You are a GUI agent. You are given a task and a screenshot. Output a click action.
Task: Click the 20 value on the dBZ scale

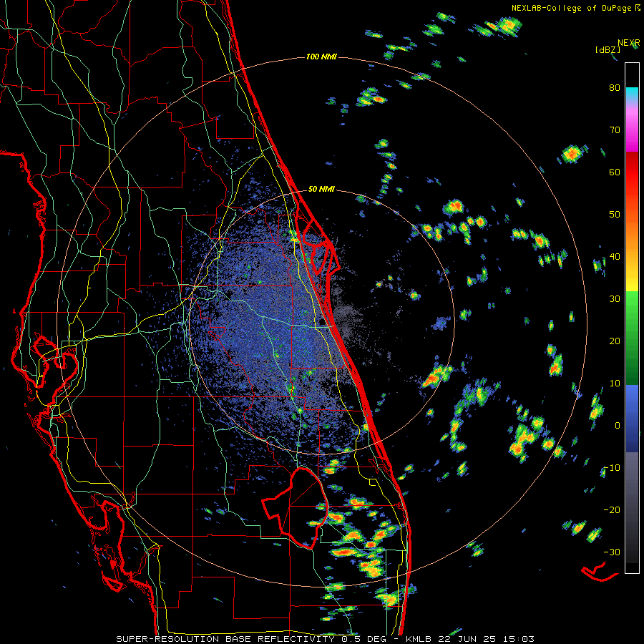(x=615, y=341)
